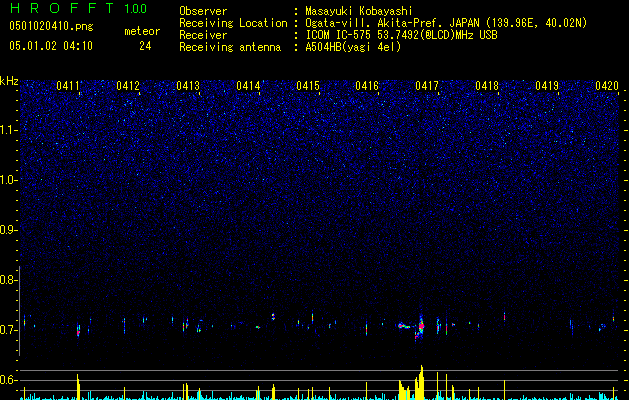Viewport: 629px width, 400px height.
Task: Click frequency axis label 1.0
Action: [x=9, y=180]
